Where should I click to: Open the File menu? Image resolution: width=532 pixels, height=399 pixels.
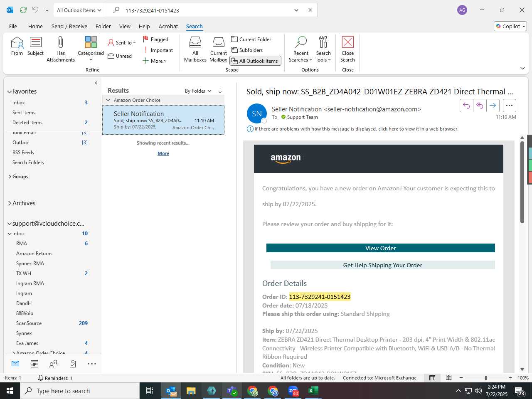[13, 26]
